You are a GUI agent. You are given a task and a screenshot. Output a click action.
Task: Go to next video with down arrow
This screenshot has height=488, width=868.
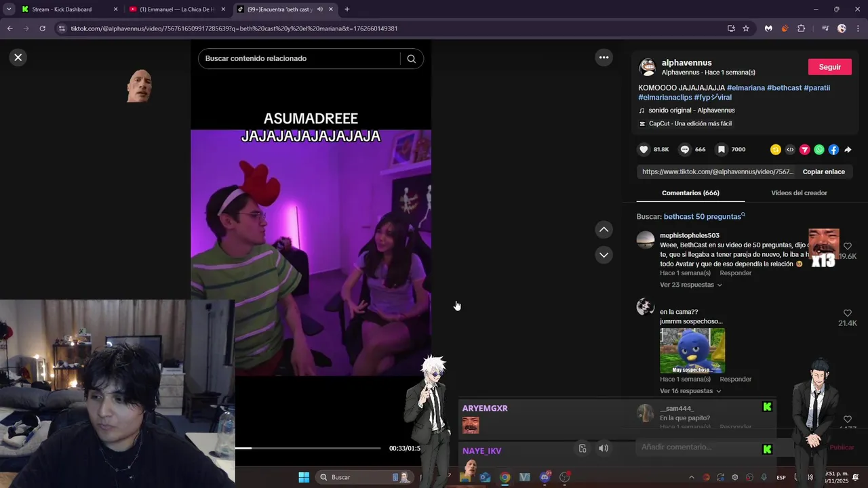point(604,255)
